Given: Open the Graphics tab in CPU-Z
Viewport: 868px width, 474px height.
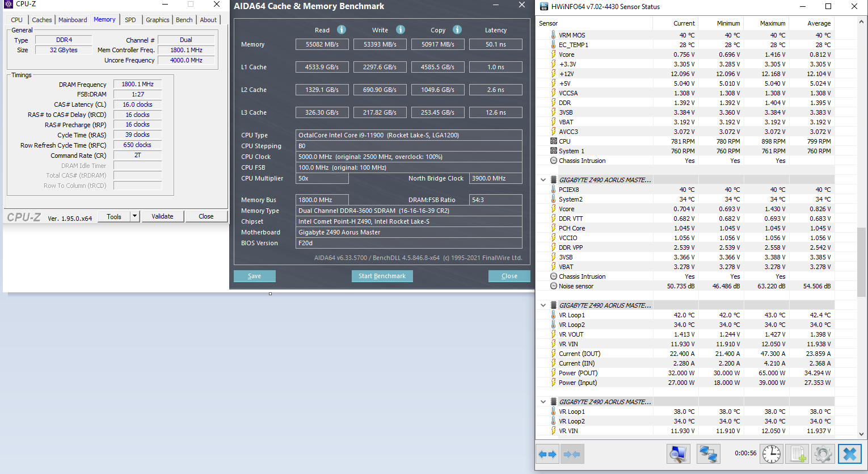Looking at the screenshot, I should point(158,20).
